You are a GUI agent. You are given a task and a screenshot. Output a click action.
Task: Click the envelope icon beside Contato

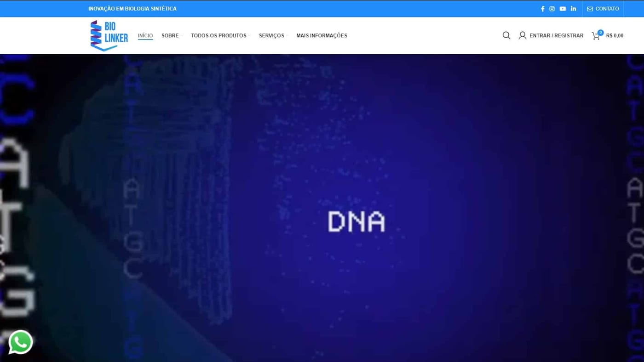(x=590, y=9)
